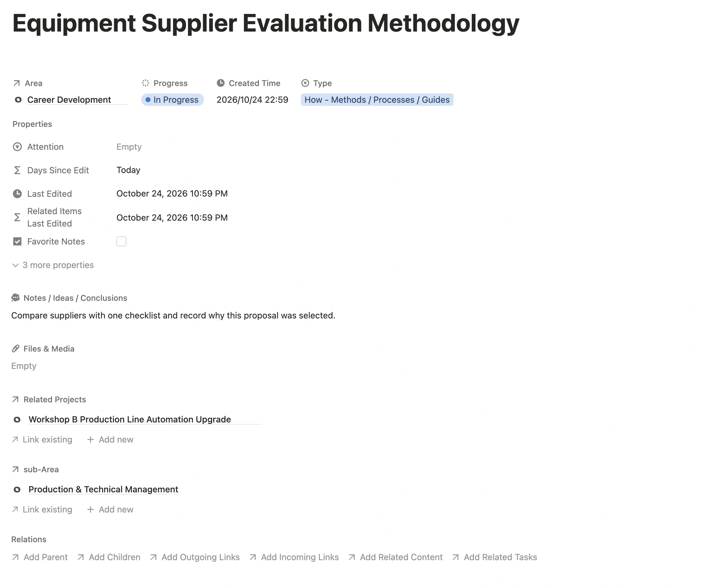Click the Created Time value 2026/10/24 22:59
The image size is (712, 588).
pos(252,100)
